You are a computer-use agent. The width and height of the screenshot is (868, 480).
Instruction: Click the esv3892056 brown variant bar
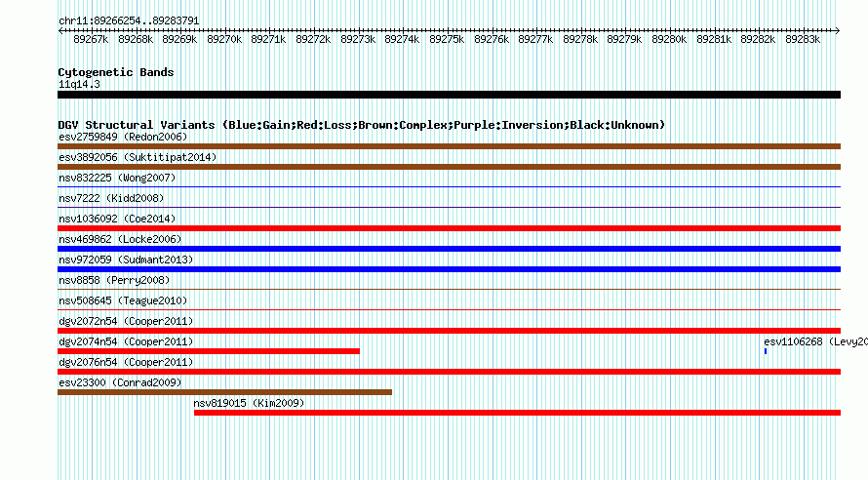click(449, 167)
